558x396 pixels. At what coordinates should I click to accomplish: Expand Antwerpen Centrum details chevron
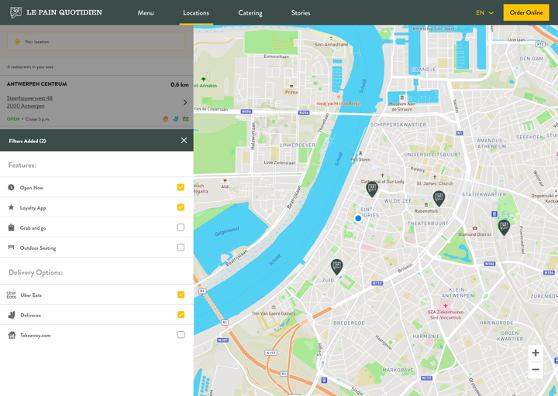click(x=185, y=102)
